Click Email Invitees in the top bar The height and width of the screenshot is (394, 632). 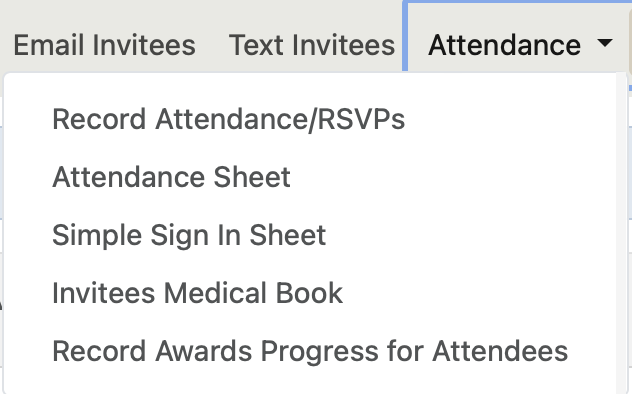[104, 45]
